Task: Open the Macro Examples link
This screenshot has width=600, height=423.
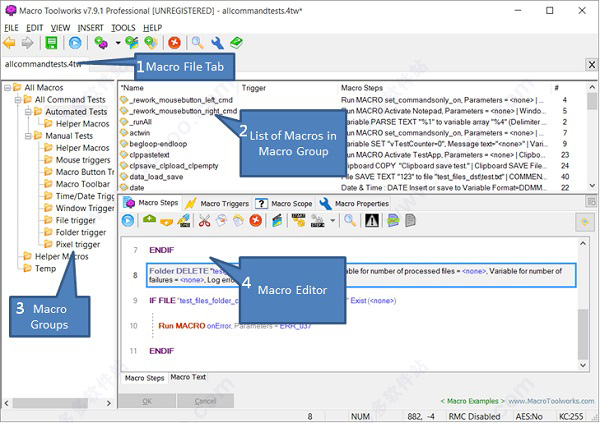Action: (x=473, y=401)
